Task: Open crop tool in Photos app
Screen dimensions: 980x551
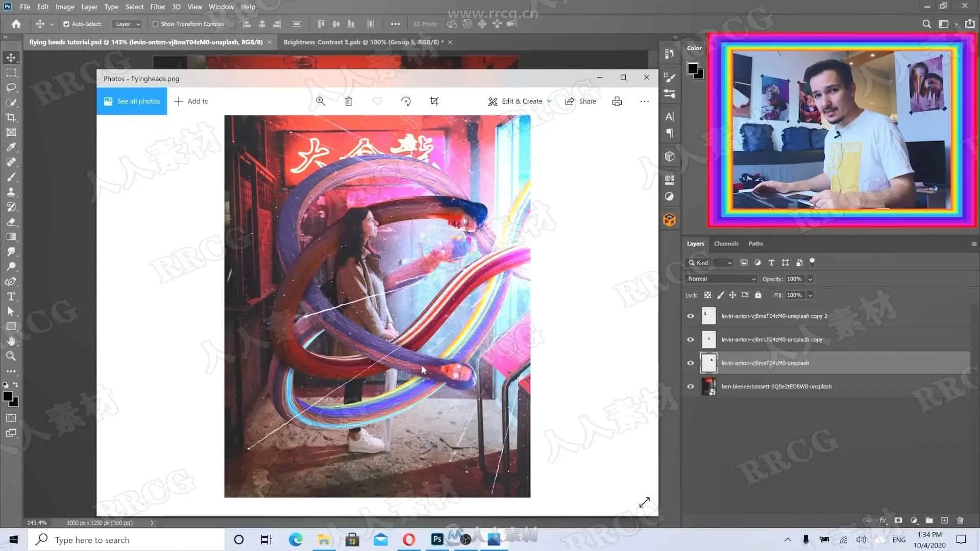Action: [x=434, y=101]
